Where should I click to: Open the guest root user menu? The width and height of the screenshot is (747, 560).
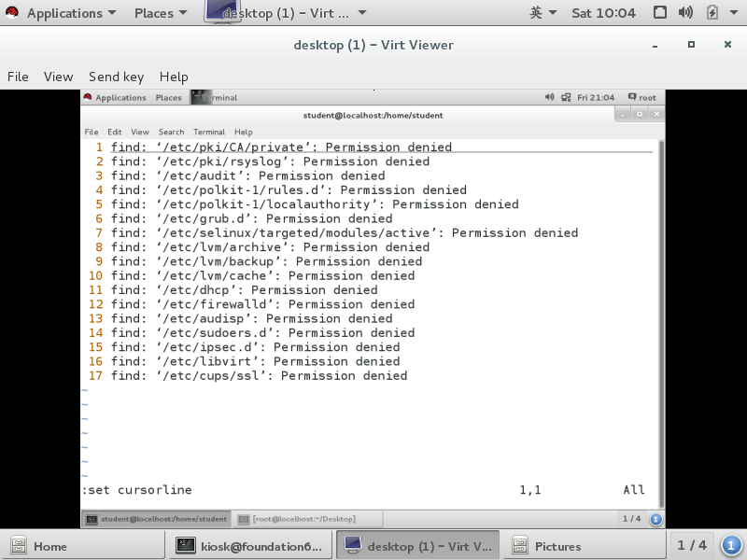641,98
